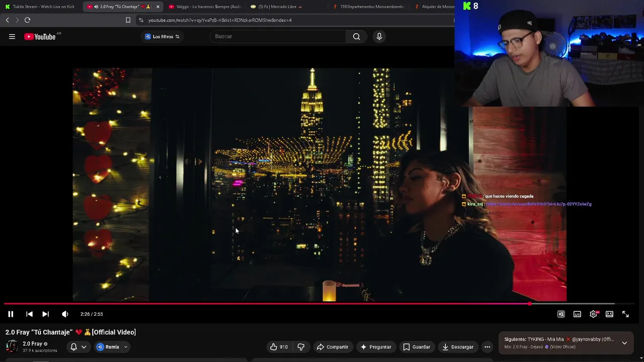Skip to the next video
644x362 pixels.
point(45,314)
